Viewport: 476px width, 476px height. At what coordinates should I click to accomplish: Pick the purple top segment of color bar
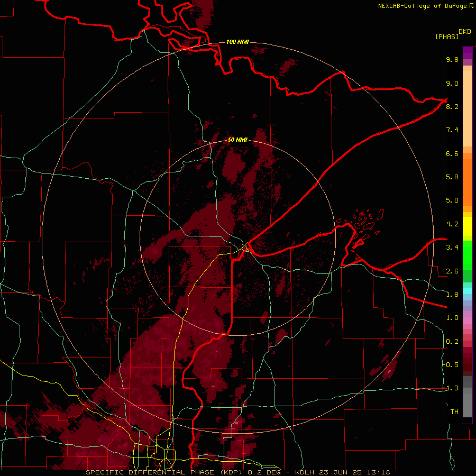467,53
